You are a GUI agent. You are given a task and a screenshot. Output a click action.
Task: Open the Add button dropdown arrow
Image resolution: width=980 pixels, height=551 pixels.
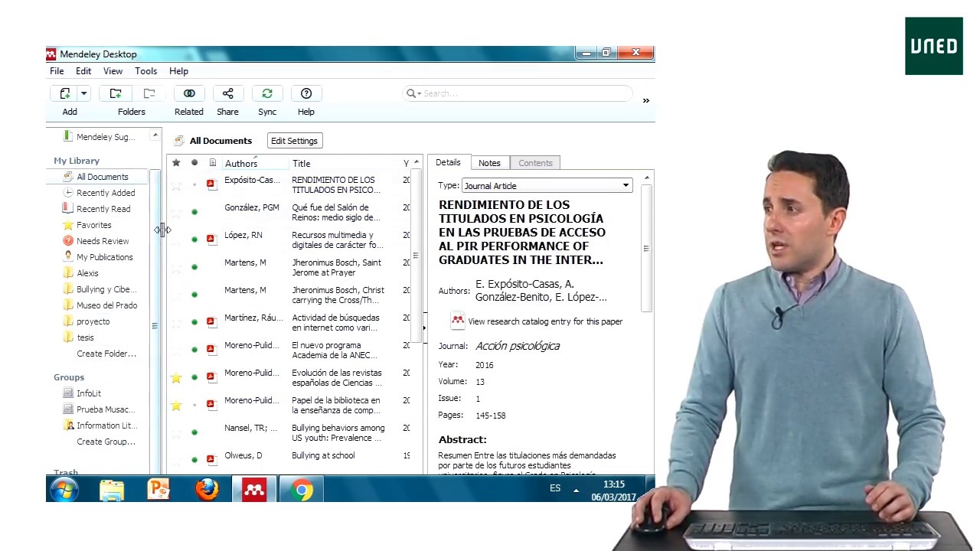pos(83,93)
